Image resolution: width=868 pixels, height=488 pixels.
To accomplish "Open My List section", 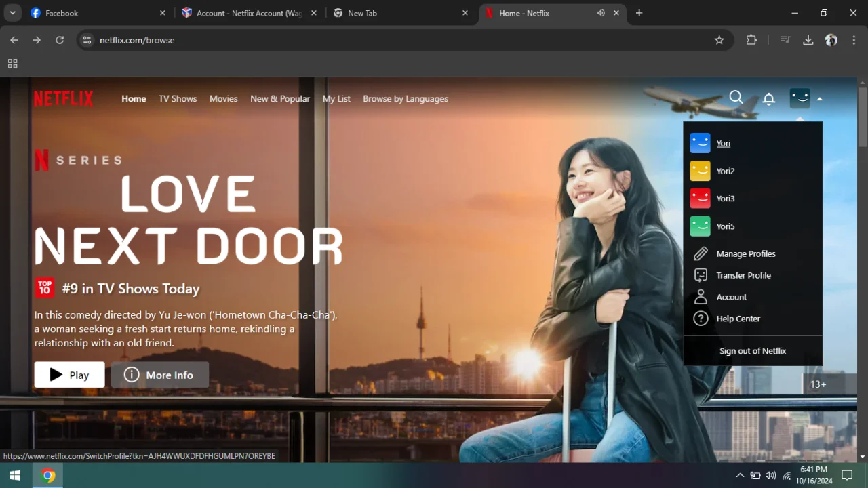I will click(336, 99).
